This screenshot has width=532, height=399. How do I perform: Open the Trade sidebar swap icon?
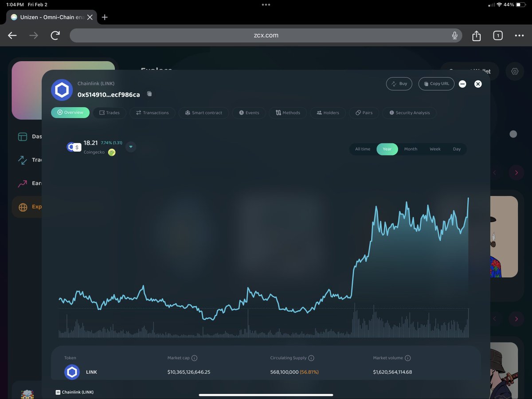23,160
